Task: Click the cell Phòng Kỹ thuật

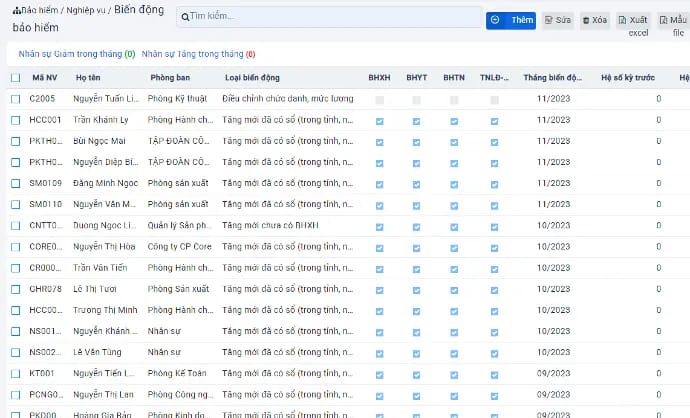Action: point(177,99)
